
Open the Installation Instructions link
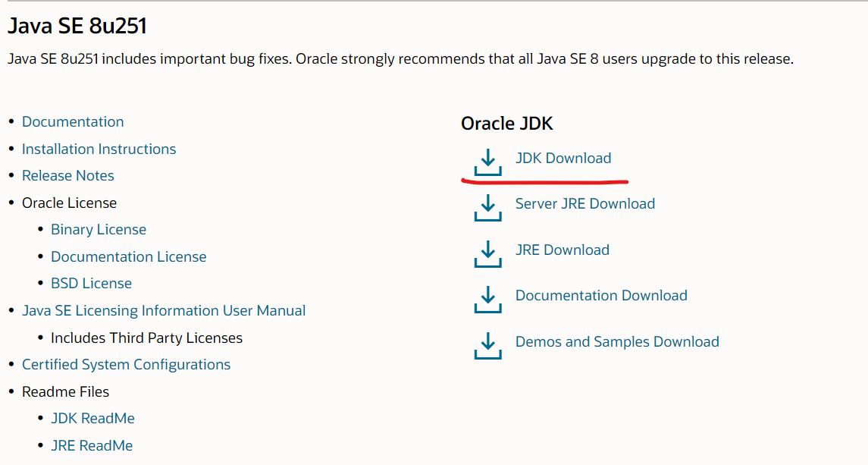pos(99,149)
